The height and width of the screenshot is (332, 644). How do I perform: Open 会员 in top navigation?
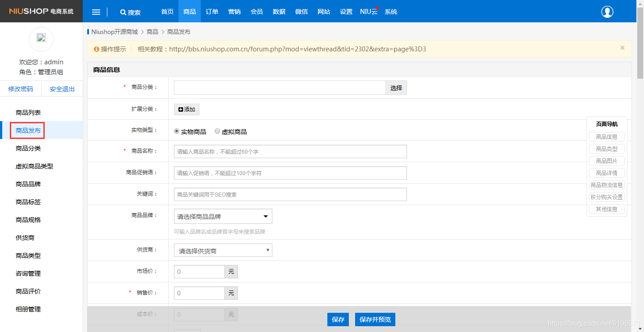point(257,12)
